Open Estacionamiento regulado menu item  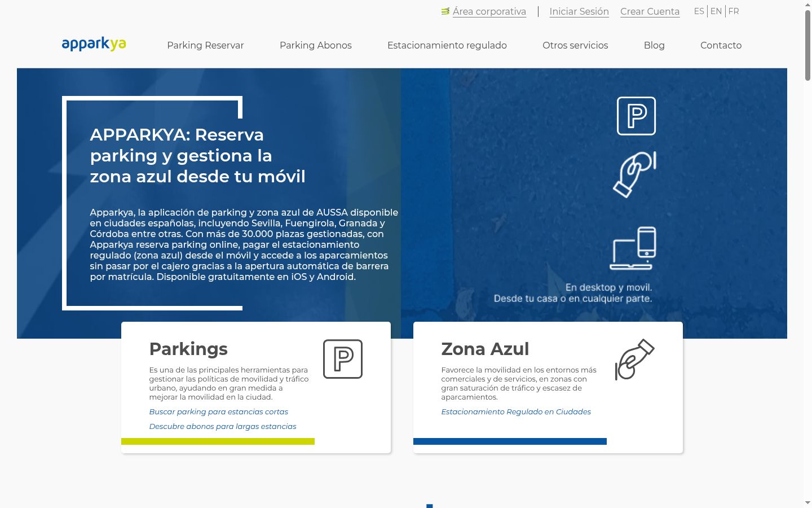[x=447, y=45]
